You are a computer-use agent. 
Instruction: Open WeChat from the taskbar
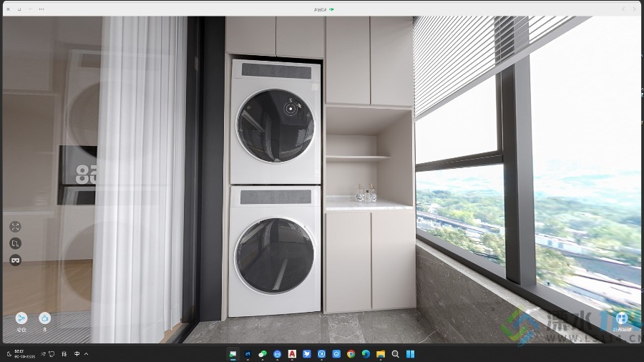click(263, 353)
